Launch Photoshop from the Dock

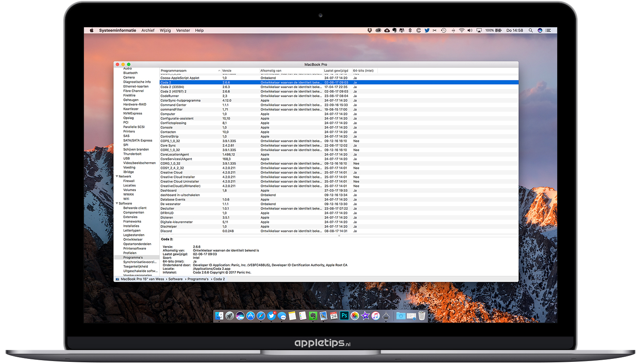click(x=344, y=316)
